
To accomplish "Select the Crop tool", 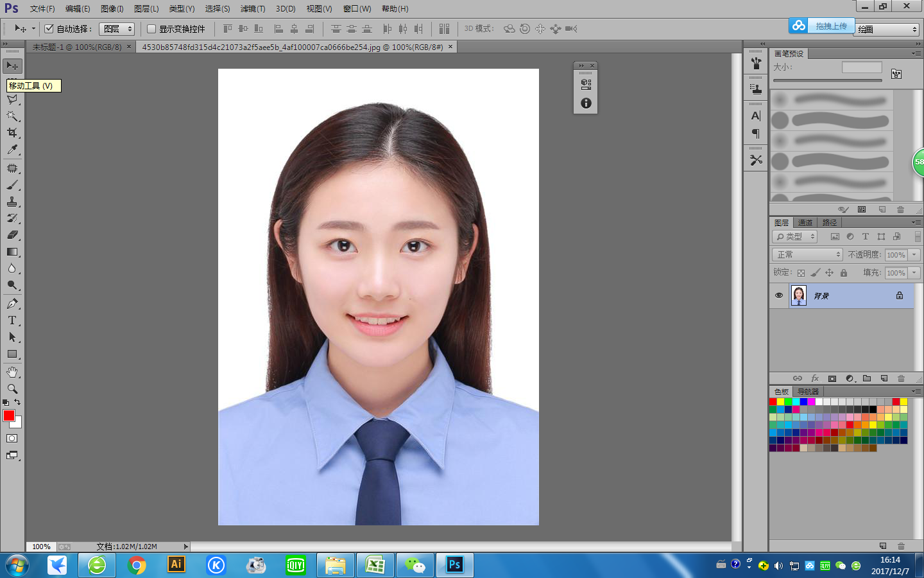I will [12, 133].
